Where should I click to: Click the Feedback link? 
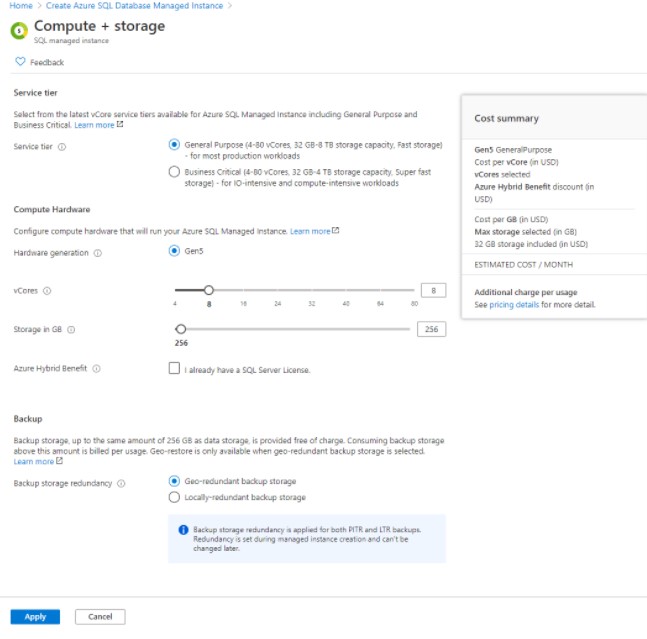click(47, 62)
